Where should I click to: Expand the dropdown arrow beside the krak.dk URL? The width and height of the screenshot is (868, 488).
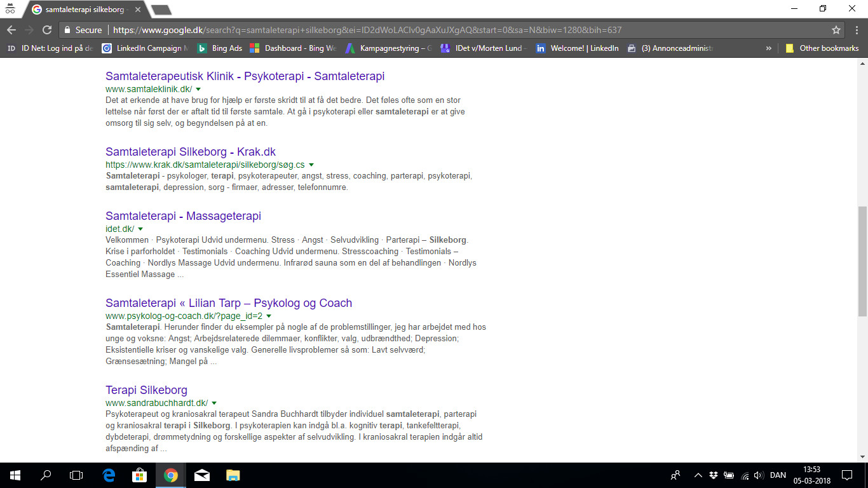[311, 165]
